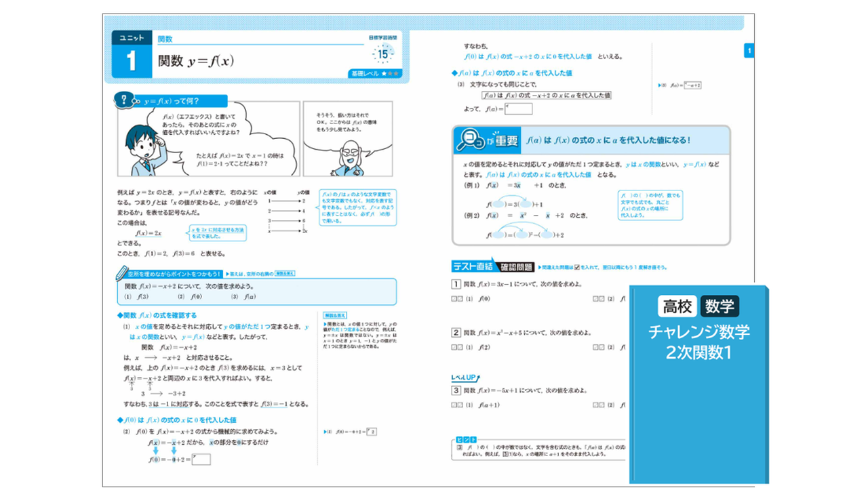This screenshot has width=868, height=488.
Task: Click the exercise line 関数 f(x)=−x+2 について
Action: tap(191, 287)
